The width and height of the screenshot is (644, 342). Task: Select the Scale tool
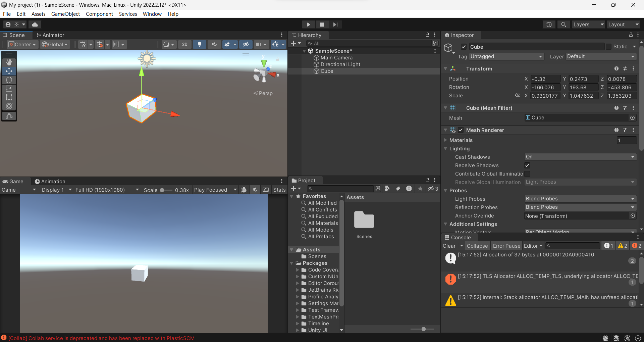coord(9,89)
